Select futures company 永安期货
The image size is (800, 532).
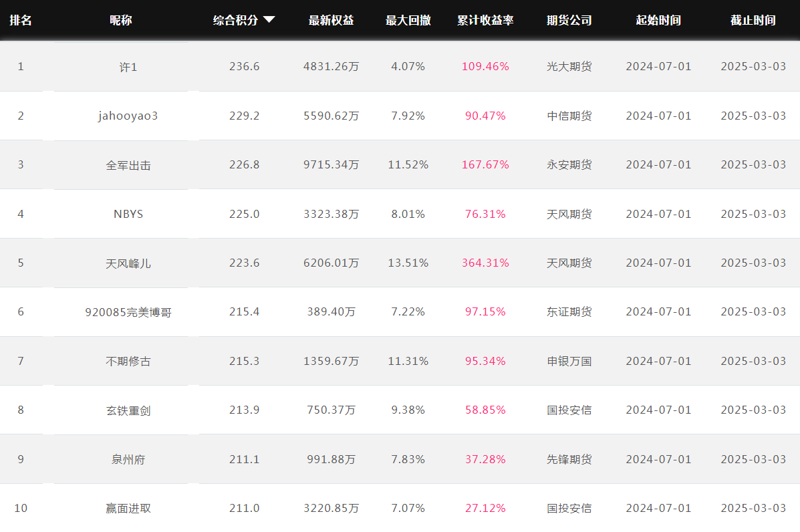pyautogui.click(x=569, y=165)
